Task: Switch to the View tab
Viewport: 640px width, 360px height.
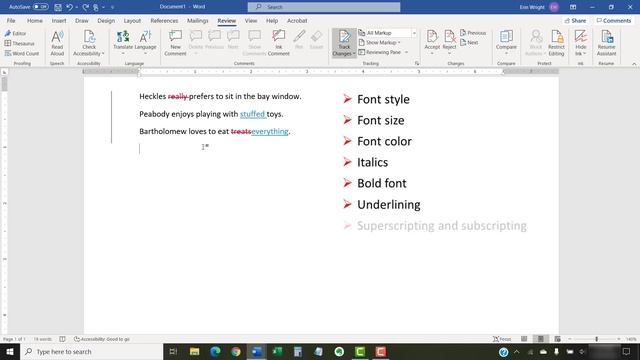Action: pyautogui.click(x=251, y=20)
